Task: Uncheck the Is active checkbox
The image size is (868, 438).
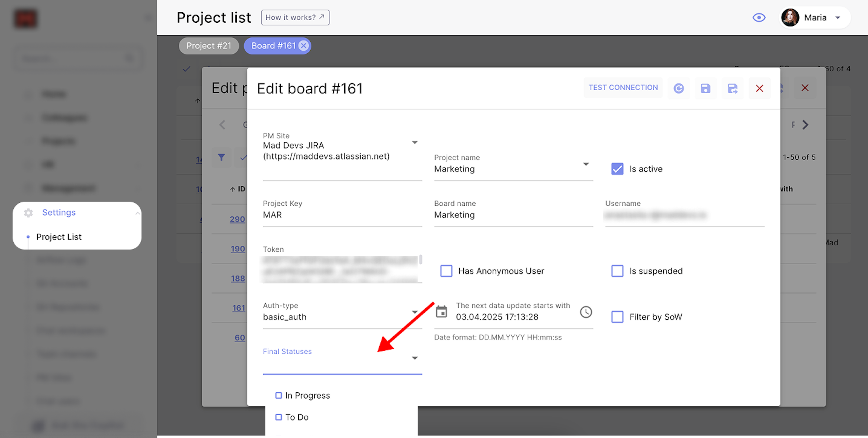Action: (617, 169)
